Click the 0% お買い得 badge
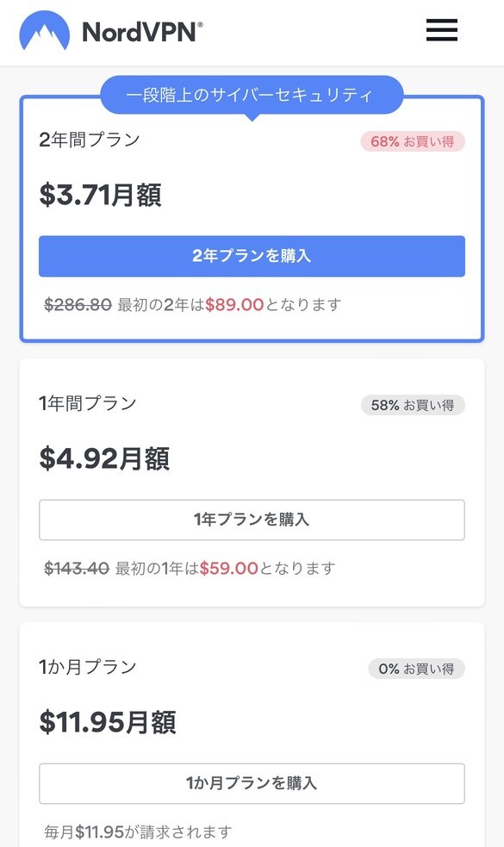 click(x=416, y=669)
